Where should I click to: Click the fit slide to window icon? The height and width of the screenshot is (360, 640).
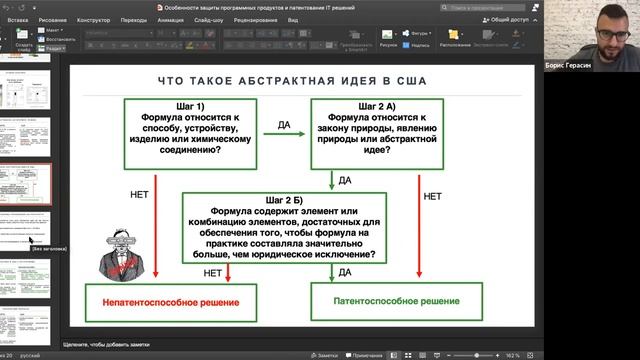tap(530, 356)
